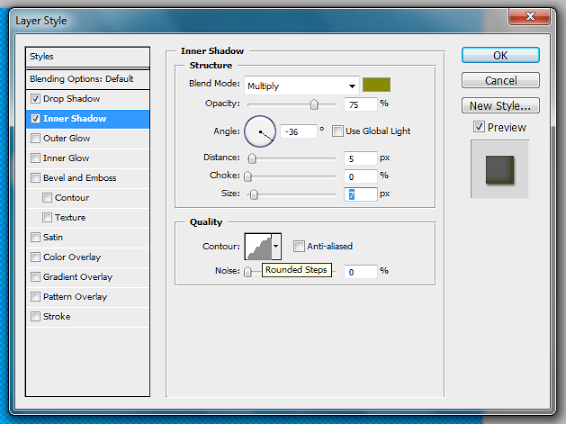Check Use Global Light option
Screen dimensions: 566x424
338,131
